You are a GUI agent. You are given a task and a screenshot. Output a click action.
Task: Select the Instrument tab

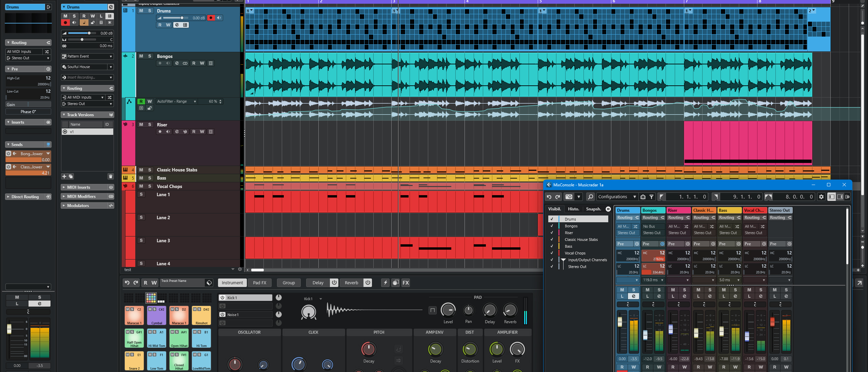232,283
